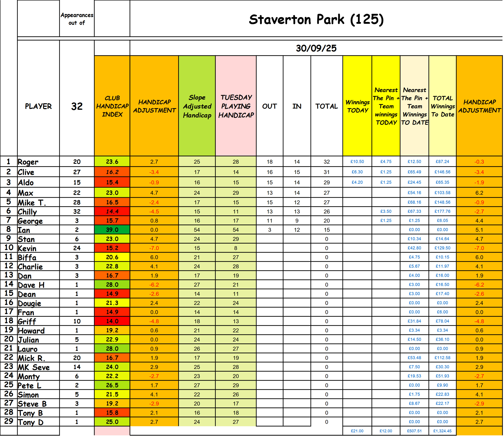Select Ian's 39.0 handicap index cell
The width and height of the screenshot is (504, 437).
[x=112, y=230]
